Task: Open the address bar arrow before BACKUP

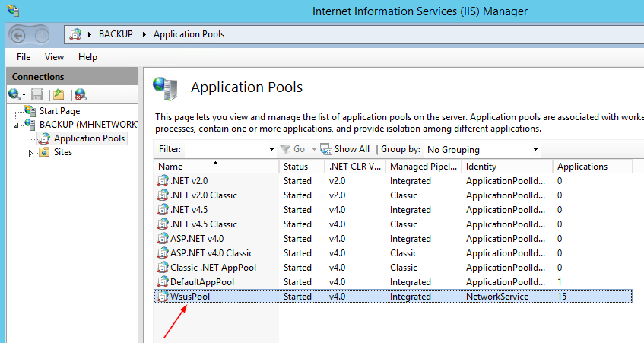Action: (x=89, y=34)
